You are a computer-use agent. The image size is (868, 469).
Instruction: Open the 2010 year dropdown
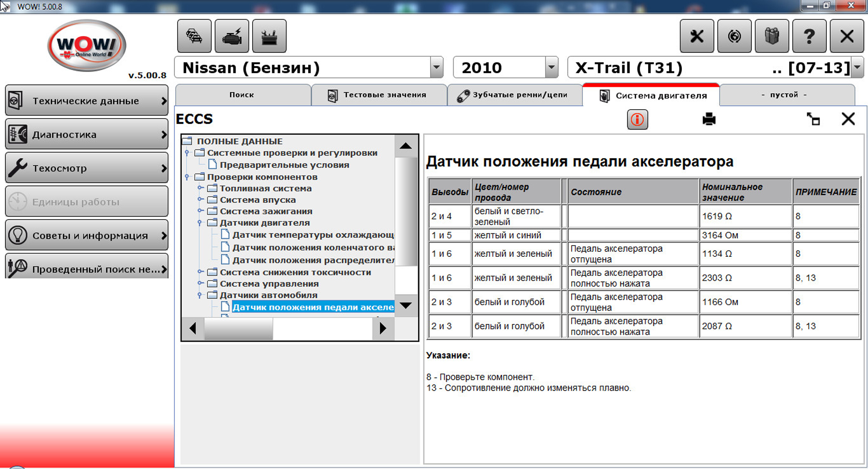551,68
